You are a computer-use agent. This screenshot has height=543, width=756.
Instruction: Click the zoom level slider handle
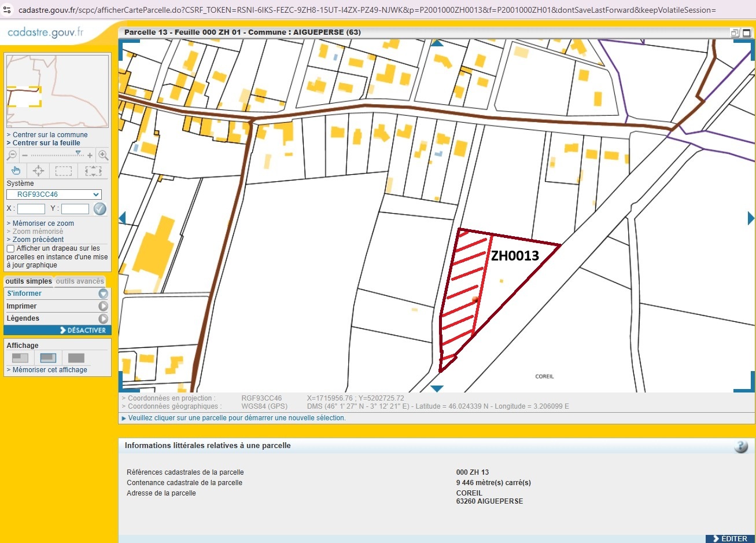[78, 153]
